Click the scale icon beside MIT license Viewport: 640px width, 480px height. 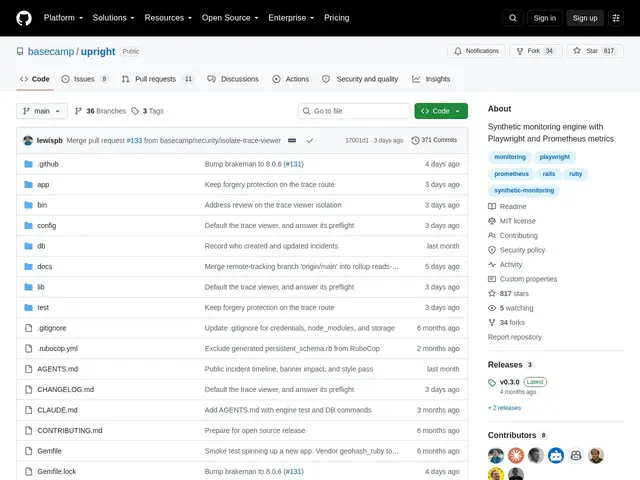click(492, 221)
